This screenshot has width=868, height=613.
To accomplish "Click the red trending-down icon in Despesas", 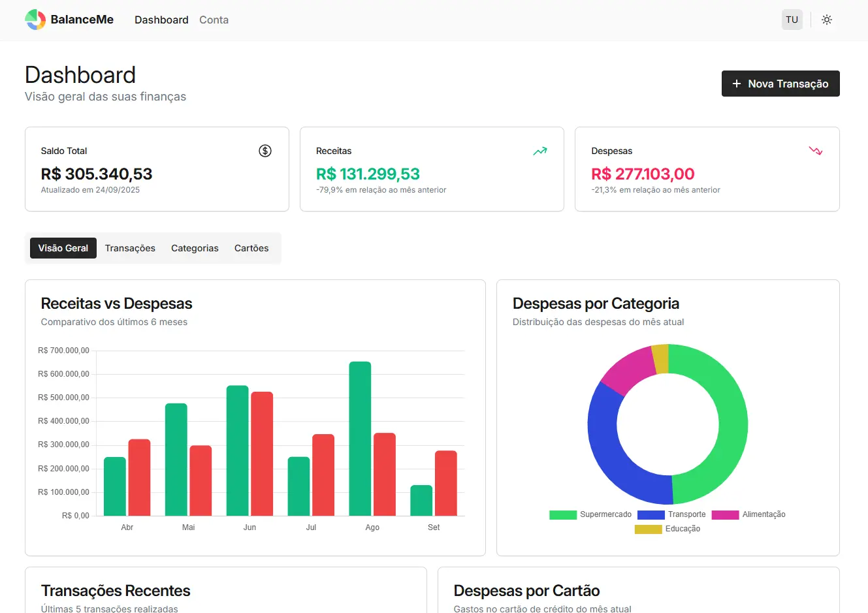I will 816,151.
